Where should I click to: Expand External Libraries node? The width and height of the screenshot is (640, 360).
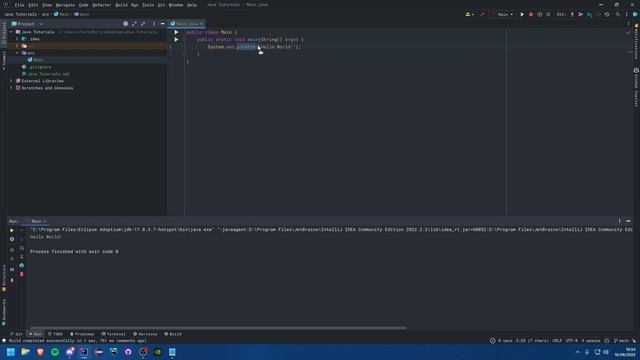click(11, 81)
